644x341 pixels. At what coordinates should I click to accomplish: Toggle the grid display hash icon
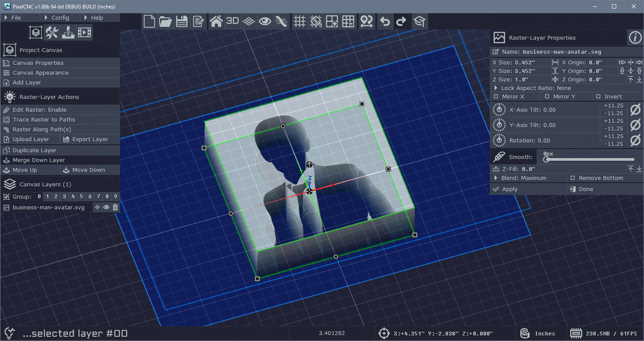click(300, 21)
